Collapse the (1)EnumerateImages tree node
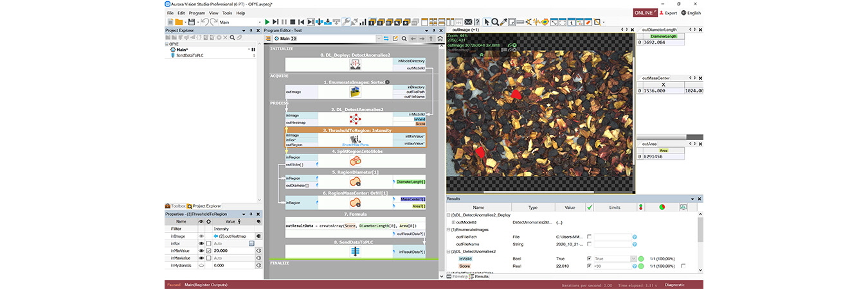 point(449,229)
